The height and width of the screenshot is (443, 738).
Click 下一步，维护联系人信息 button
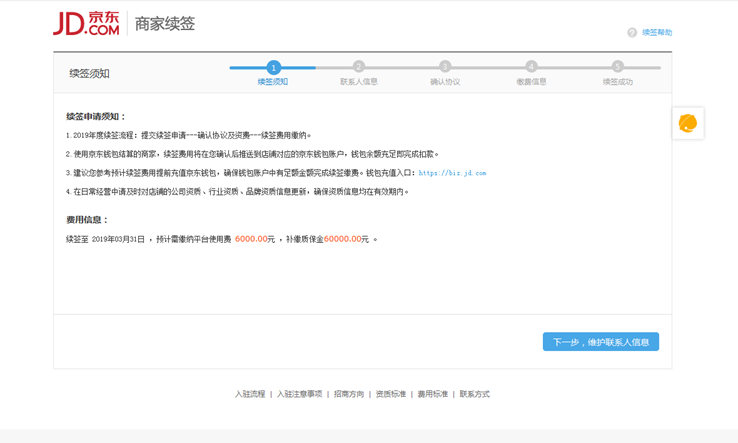pyautogui.click(x=601, y=342)
